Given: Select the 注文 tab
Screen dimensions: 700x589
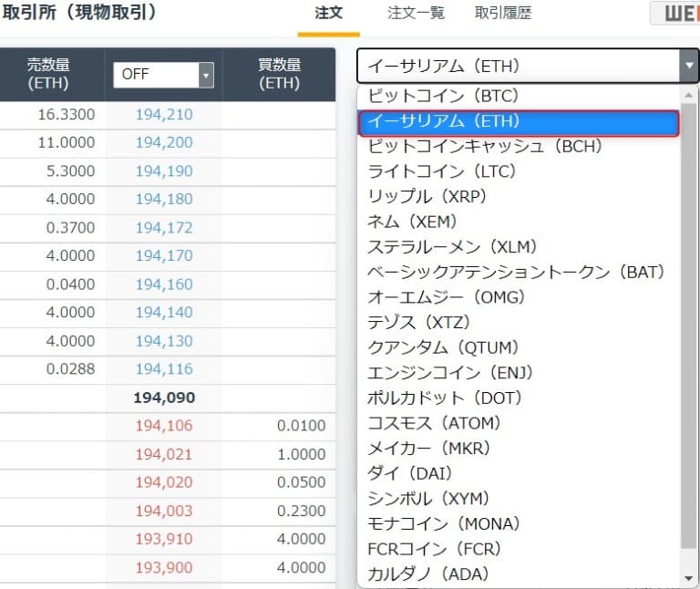Looking at the screenshot, I should click(328, 14).
